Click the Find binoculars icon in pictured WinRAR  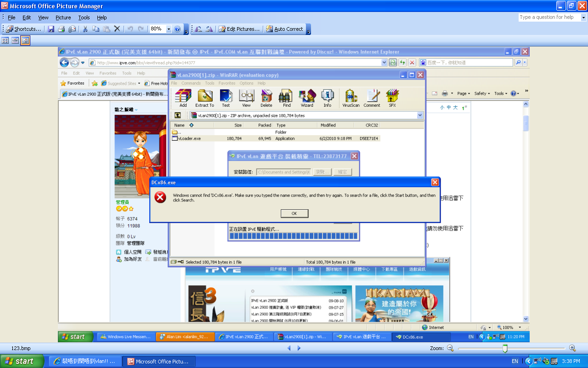pos(287,98)
